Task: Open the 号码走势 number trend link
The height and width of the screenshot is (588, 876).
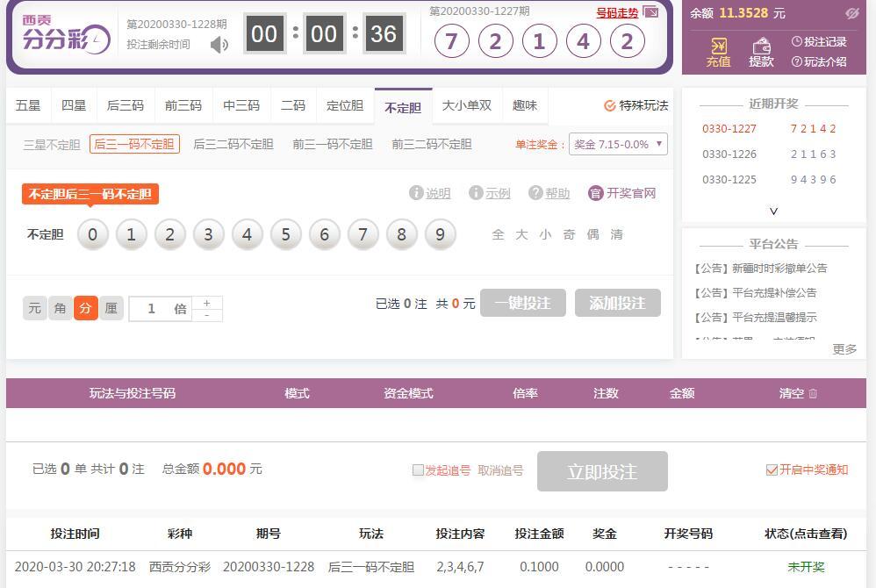Action: 617,12
